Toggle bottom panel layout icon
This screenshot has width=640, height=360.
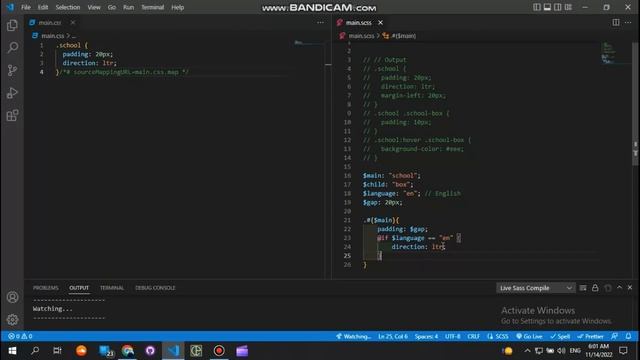[x=547, y=7]
